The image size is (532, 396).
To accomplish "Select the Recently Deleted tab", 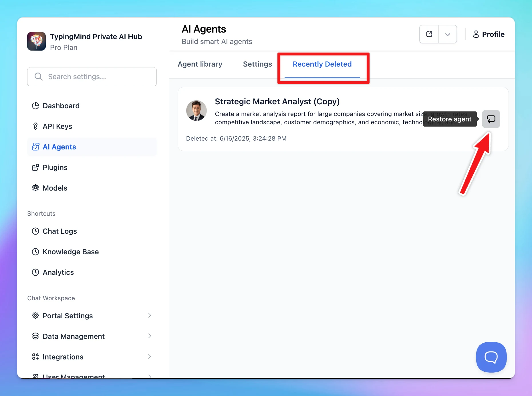I will pyautogui.click(x=322, y=64).
